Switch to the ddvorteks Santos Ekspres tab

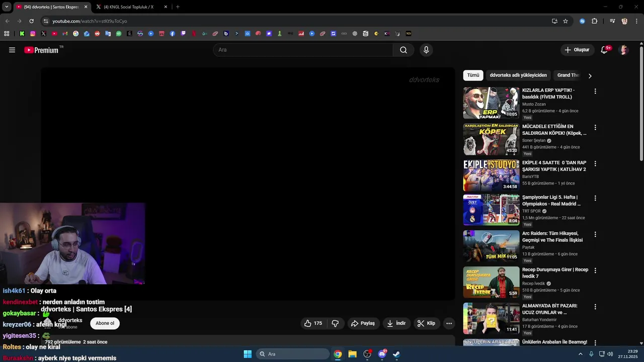tap(51, 7)
